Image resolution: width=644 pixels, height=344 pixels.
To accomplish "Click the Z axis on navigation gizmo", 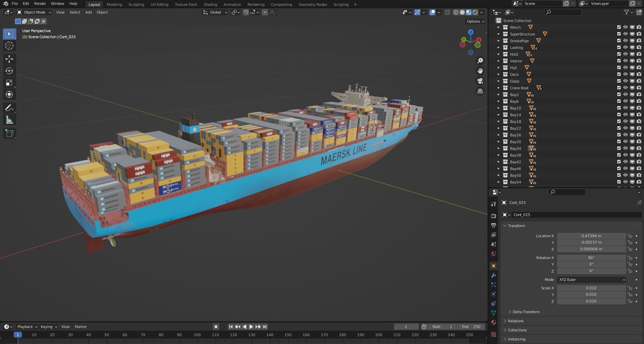I will (x=471, y=32).
